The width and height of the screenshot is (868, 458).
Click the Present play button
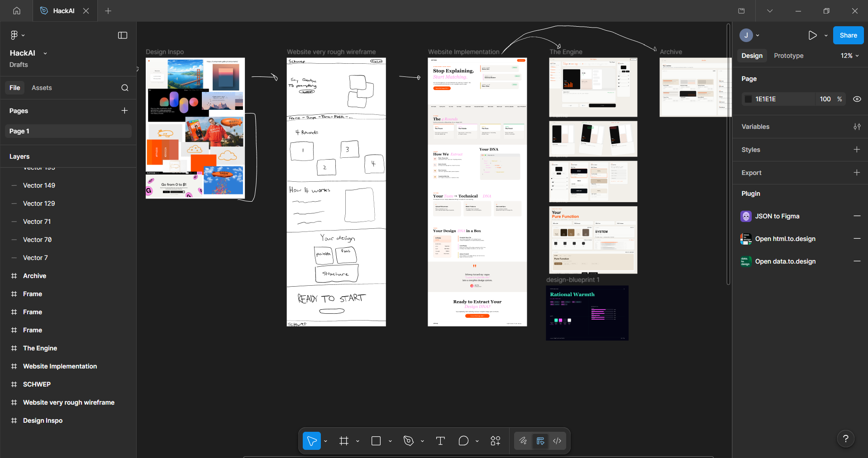[813, 35]
